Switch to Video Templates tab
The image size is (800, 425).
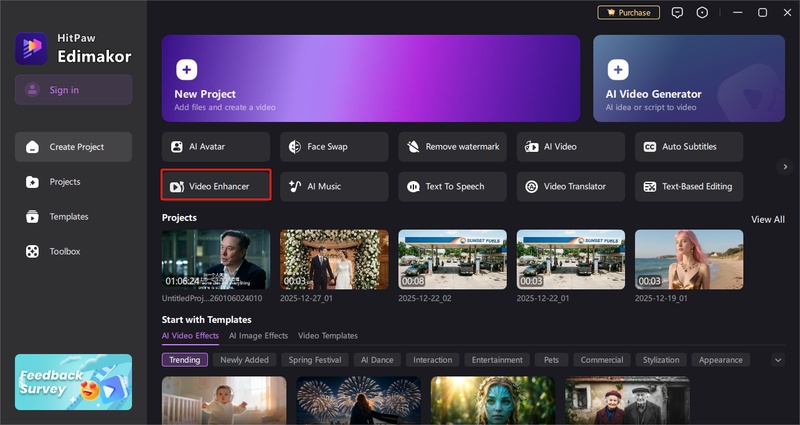(328, 336)
